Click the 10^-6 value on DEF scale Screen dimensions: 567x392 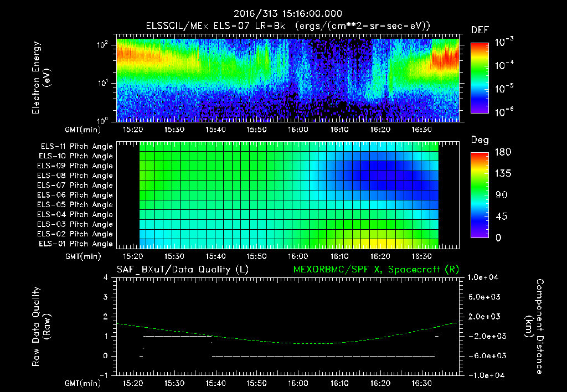point(504,112)
